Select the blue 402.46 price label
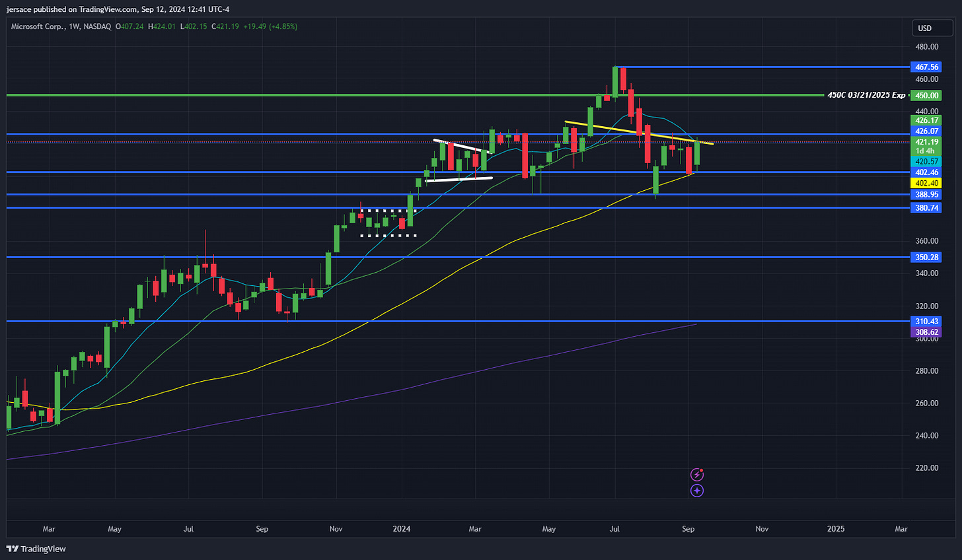This screenshot has height=560, width=962. pyautogui.click(x=926, y=172)
